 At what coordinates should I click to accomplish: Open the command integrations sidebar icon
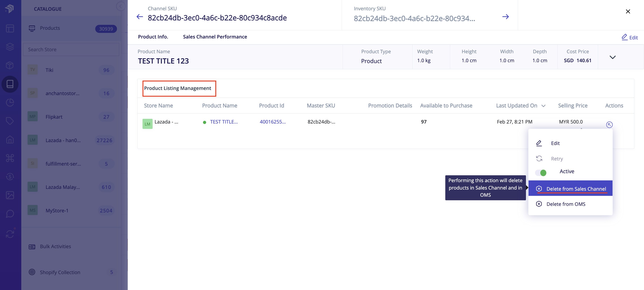click(10, 158)
